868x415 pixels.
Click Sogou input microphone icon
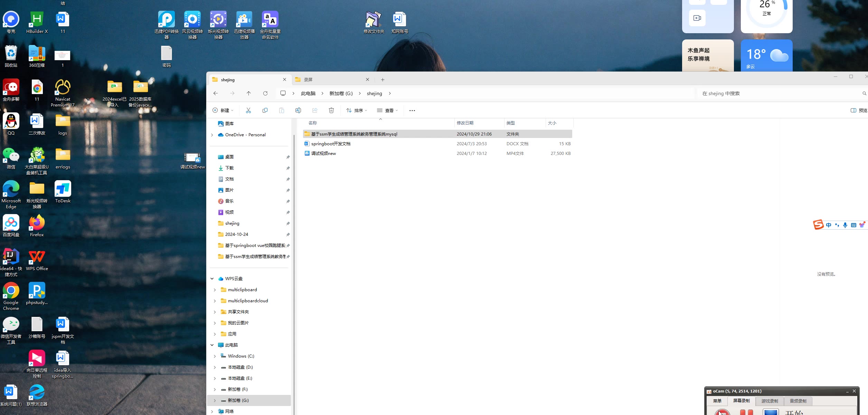coord(845,225)
